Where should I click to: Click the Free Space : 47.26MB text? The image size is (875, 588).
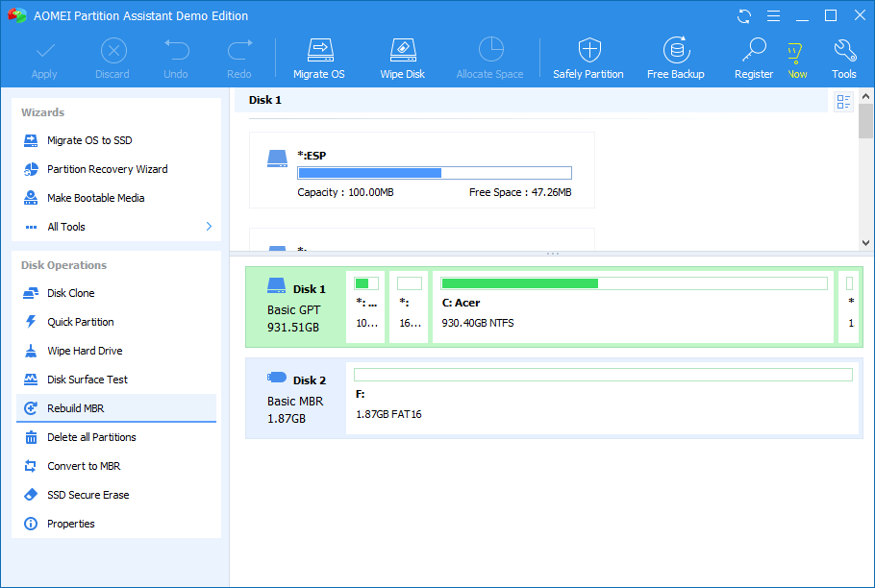coord(520,192)
